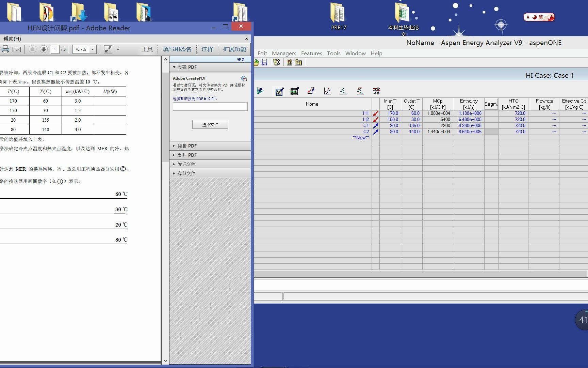Image resolution: width=588 pixels, height=368 pixels.
Task: Collapse the 创建 PDF section
Action: 210,67
